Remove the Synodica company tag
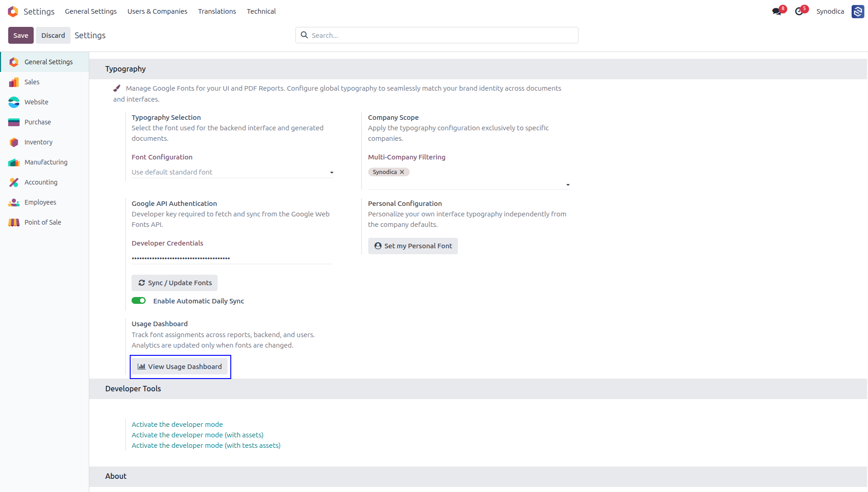Image resolution: width=868 pixels, height=492 pixels. coord(402,172)
